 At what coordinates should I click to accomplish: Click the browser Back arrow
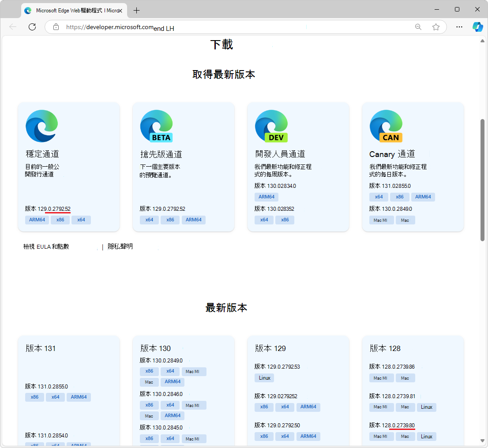tap(13, 27)
